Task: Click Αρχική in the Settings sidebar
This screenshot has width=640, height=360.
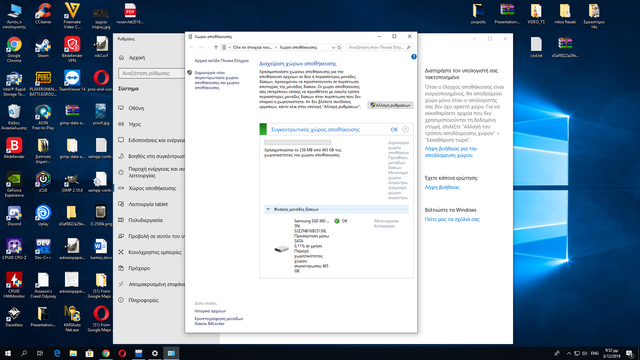Action: click(137, 58)
